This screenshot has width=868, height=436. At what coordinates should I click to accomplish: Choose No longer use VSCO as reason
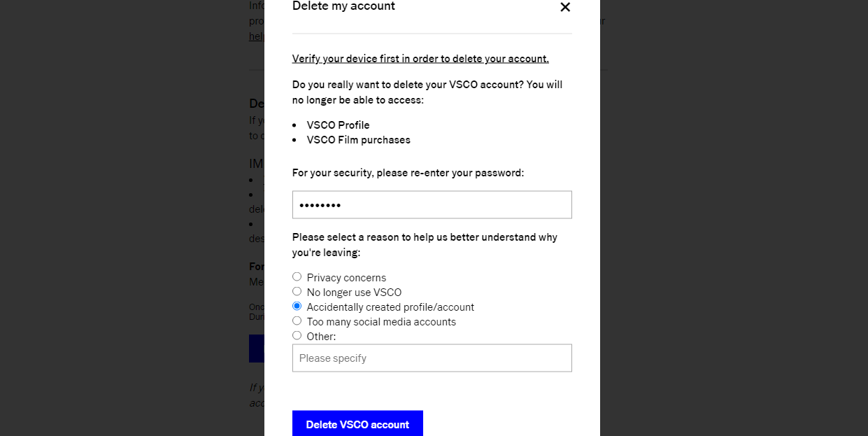coord(297,291)
